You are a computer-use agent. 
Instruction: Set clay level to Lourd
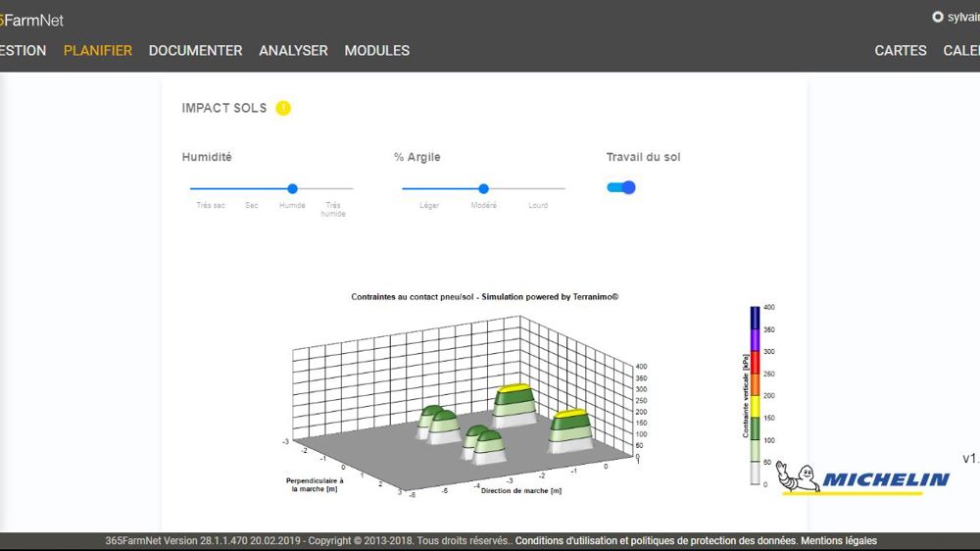coord(537,205)
